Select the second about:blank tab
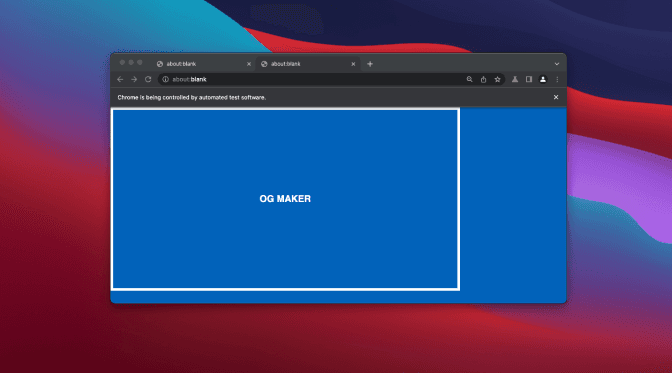The width and height of the screenshot is (672, 373). click(x=308, y=64)
